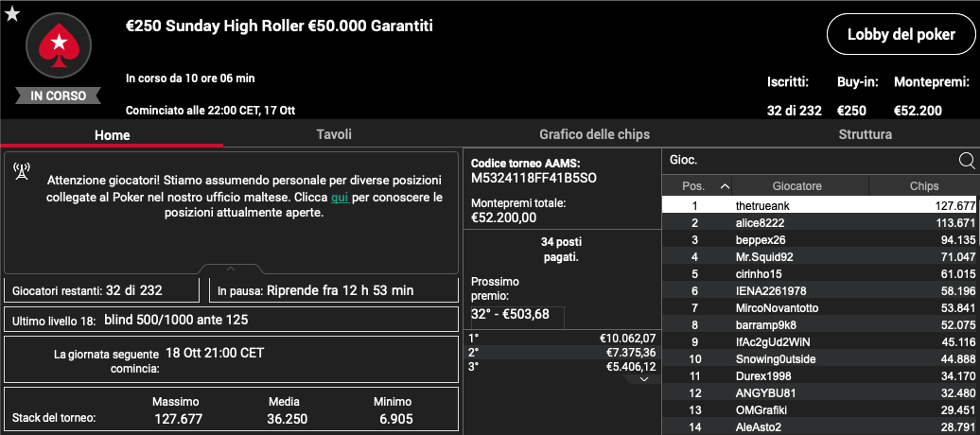Screen dimensions: 980x435
Task: Select player ANGYBU81 row
Action: coord(820,392)
